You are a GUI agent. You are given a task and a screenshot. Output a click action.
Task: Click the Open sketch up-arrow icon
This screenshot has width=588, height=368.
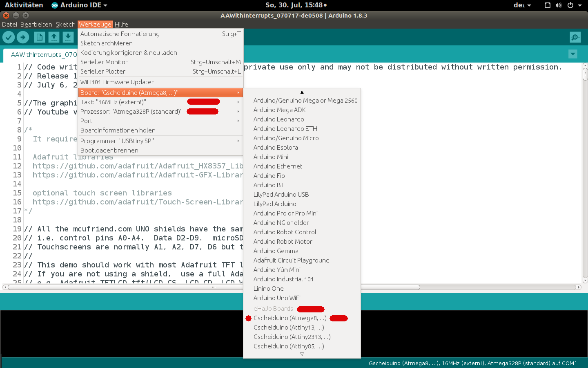point(54,37)
